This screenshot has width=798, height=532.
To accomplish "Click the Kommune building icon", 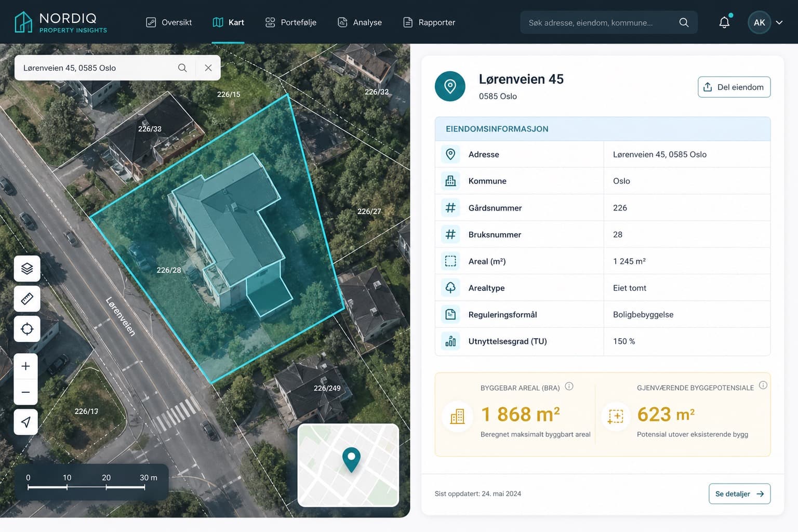I will [450, 181].
